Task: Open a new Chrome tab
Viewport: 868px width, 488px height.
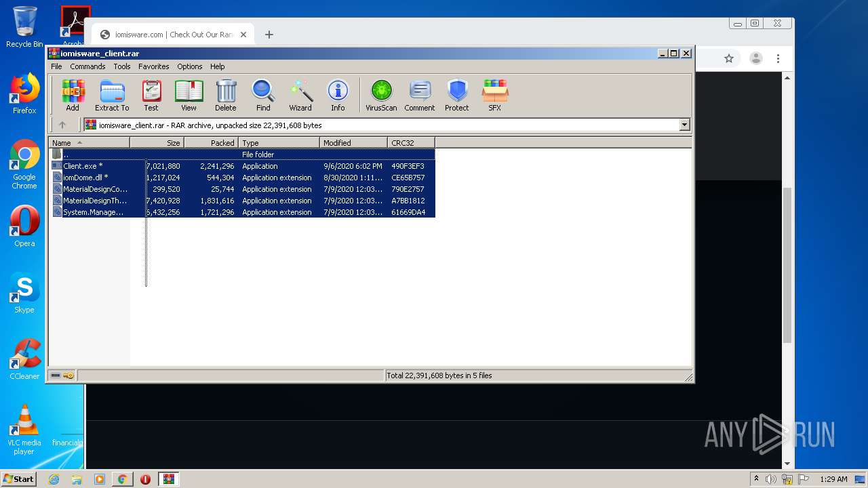Action: pos(269,35)
